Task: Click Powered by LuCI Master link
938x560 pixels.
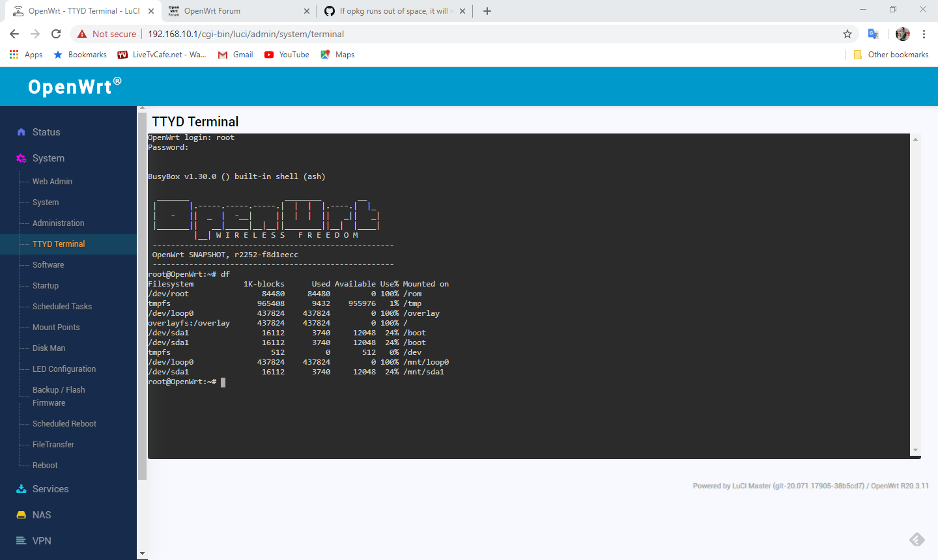Action: tap(778, 486)
